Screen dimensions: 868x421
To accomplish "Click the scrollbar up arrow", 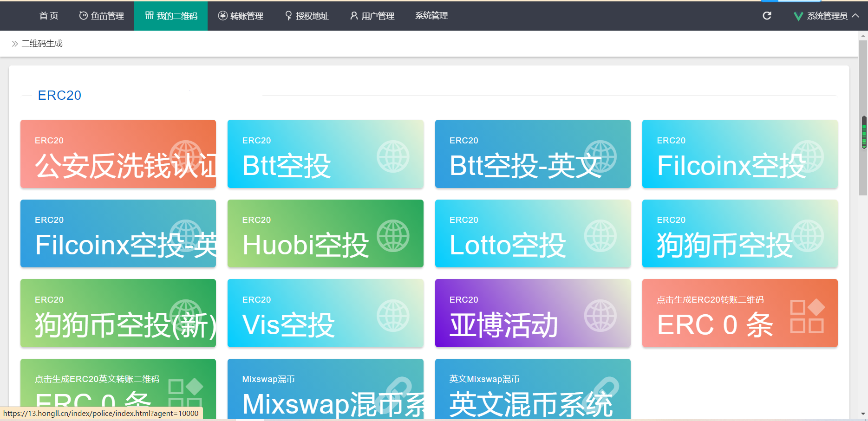I will (x=863, y=35).
